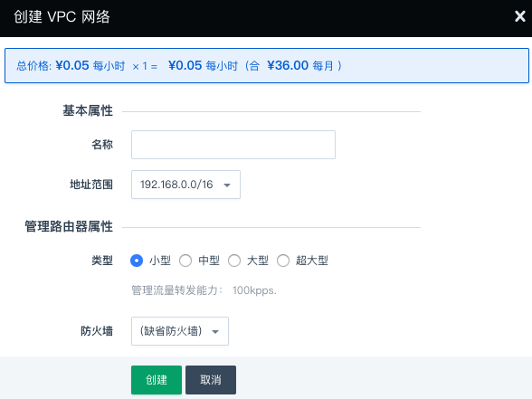The width and height of the screenshot is (532, 399).
Task: Expand the 缺省防火墙 firewall dropdown
Action: [x=180, y=331]
